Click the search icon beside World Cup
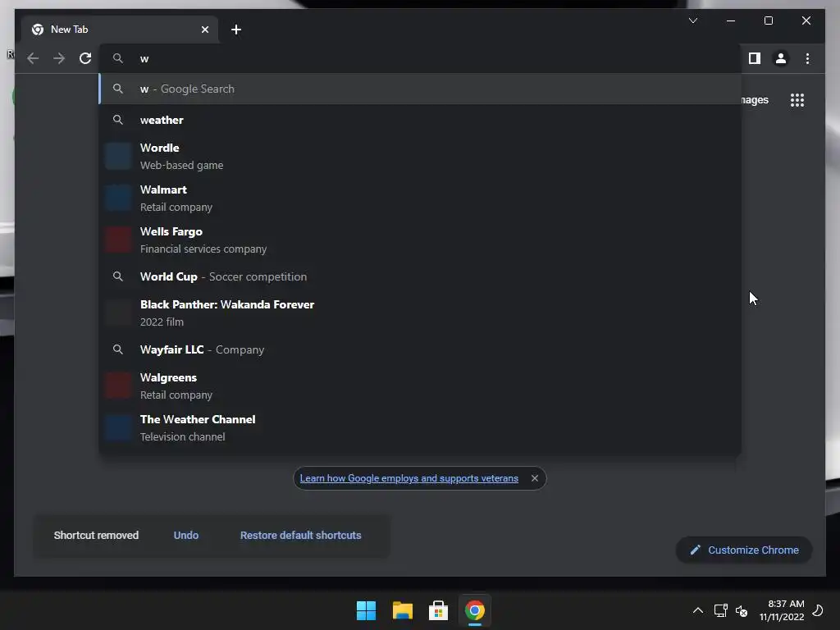Viewport: 840px width, 630px height. tap(118, 276)
